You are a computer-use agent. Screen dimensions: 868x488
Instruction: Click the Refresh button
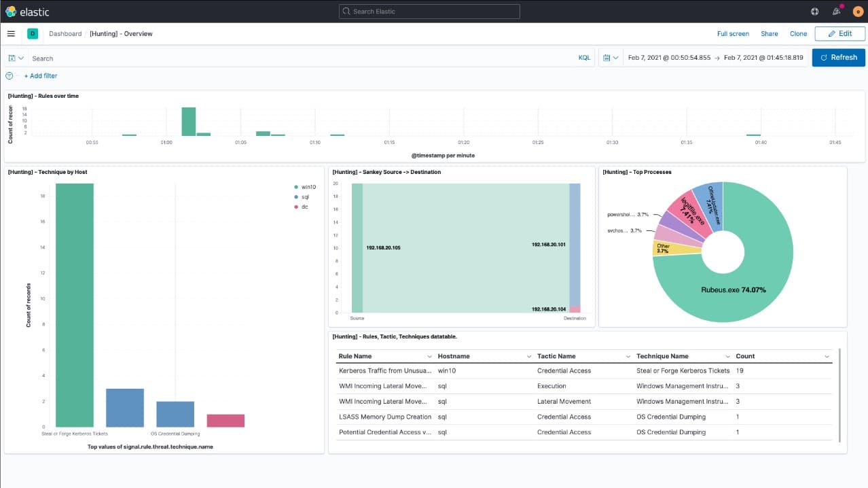click(838, 57)
